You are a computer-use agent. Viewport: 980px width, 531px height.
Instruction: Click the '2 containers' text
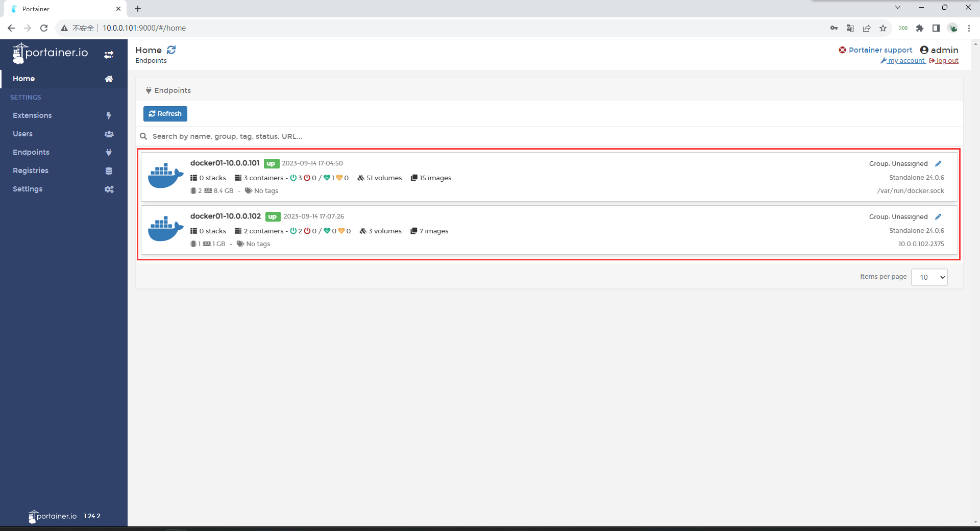click(x=263, y=231)
